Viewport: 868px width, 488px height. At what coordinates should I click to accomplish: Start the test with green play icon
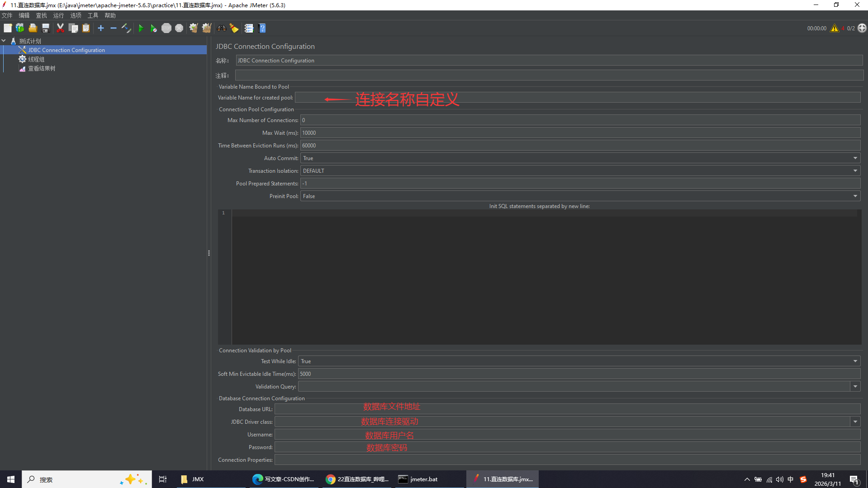(x=141, y=28)
